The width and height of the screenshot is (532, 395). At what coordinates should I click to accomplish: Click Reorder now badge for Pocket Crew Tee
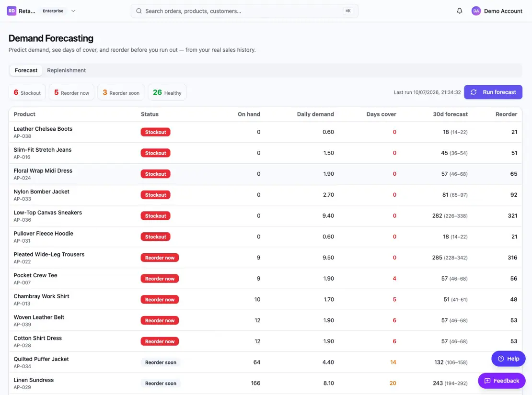click(160, 279)
